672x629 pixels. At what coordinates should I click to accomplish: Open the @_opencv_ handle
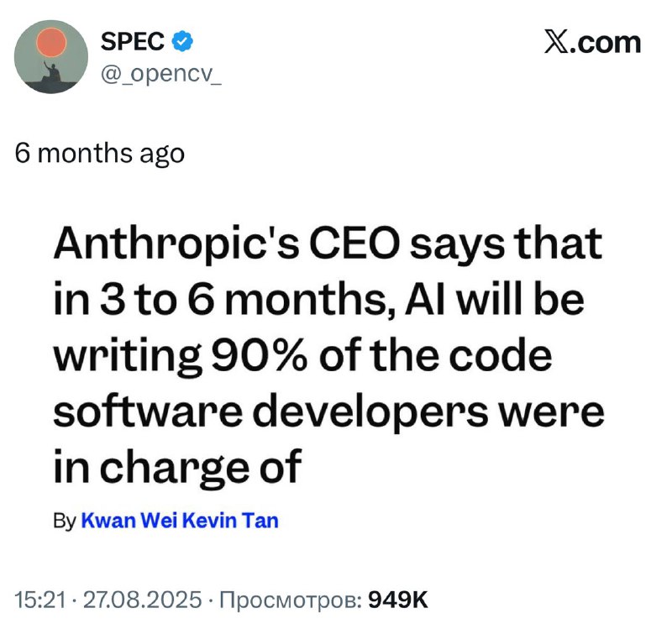[161, 74]
